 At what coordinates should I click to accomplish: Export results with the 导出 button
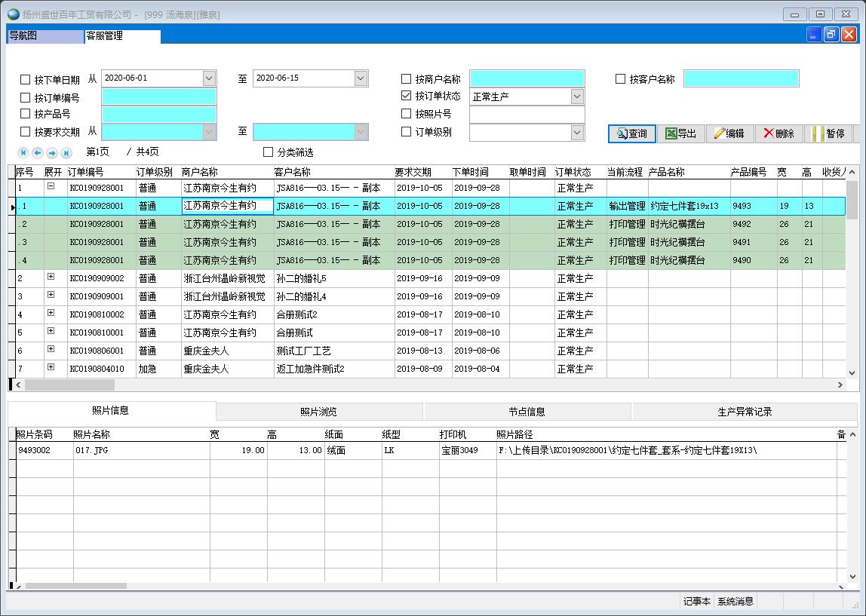(x=681, y=133)
